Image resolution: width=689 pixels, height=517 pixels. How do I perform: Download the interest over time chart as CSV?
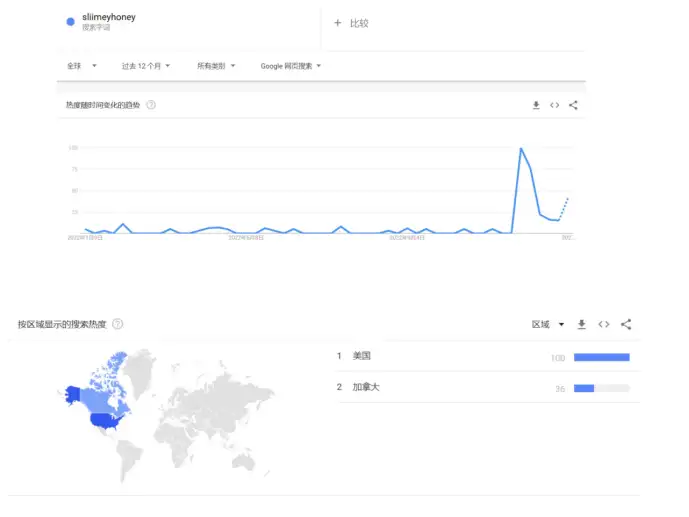(536, 105)
